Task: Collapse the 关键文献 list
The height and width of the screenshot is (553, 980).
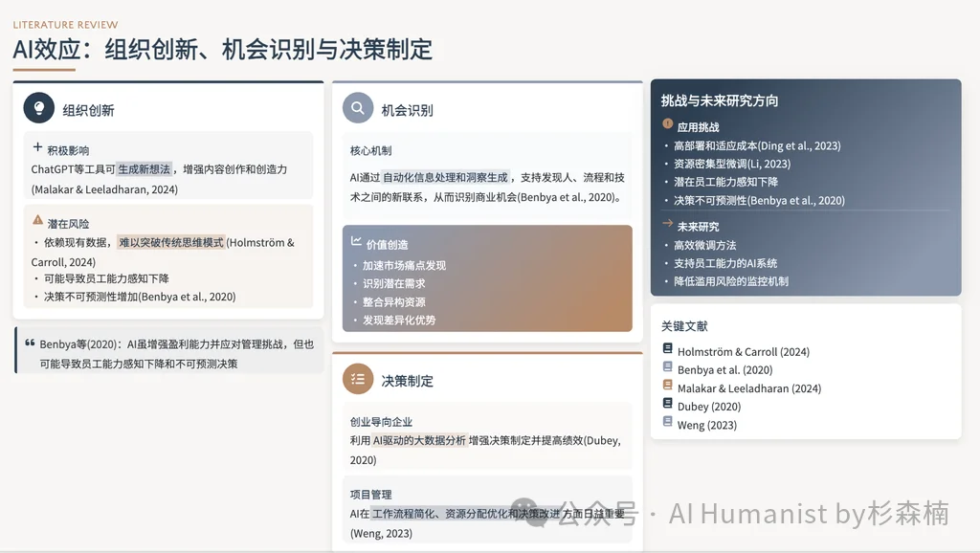Action: point(684,325)
